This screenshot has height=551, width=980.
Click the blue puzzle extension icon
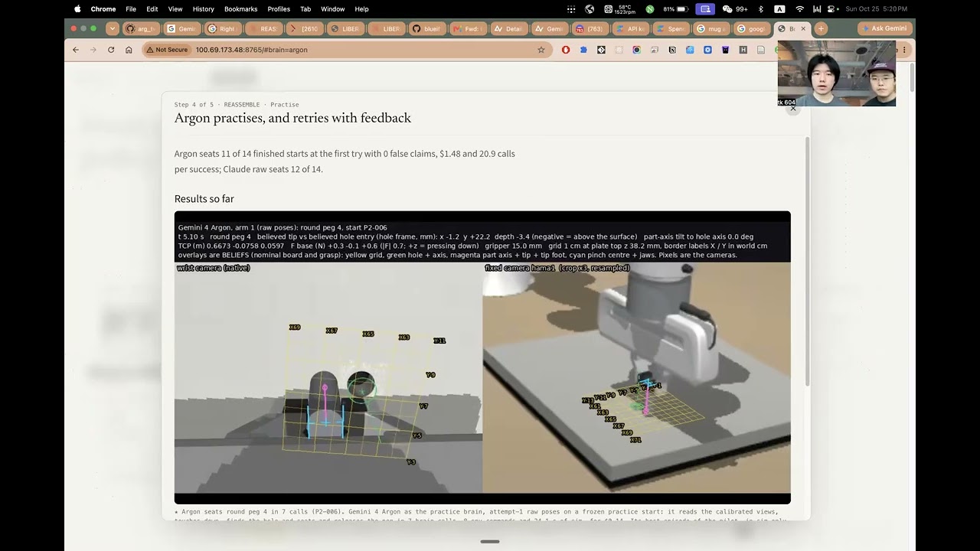click(x=583, y=50)
